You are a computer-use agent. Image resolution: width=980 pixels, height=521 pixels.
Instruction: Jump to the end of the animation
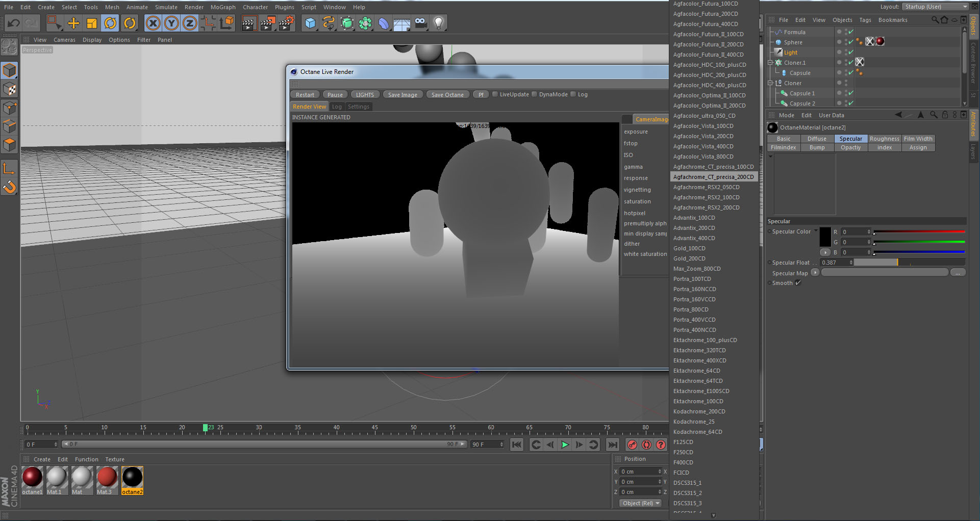(613, 445)
